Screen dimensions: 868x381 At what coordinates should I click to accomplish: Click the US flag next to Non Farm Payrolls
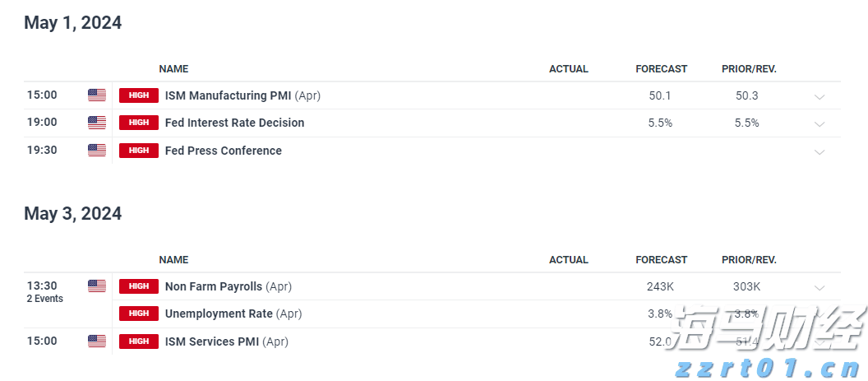(97, 286)
